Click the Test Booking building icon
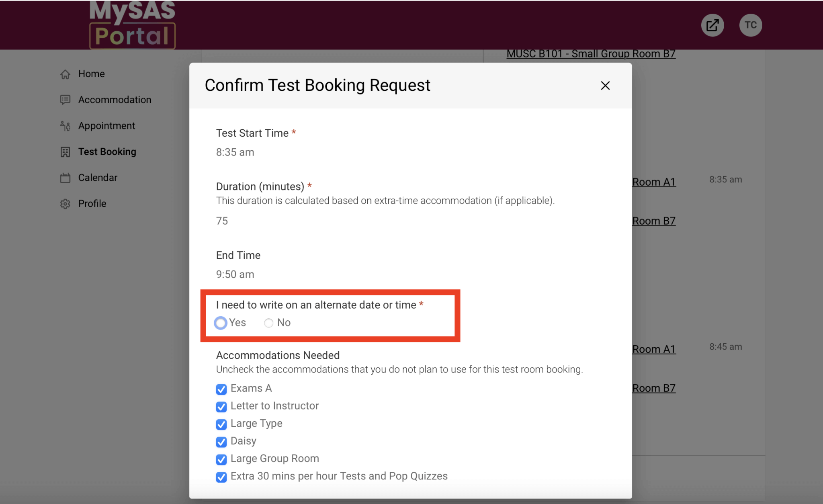This screenshot has height=504, width=823. [65, 152]
